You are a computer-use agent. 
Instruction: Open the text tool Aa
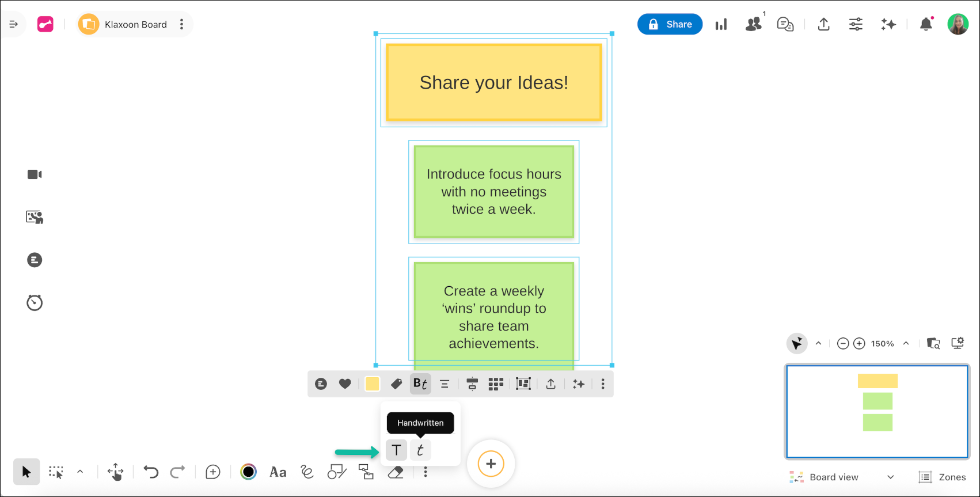click(278, 472)
